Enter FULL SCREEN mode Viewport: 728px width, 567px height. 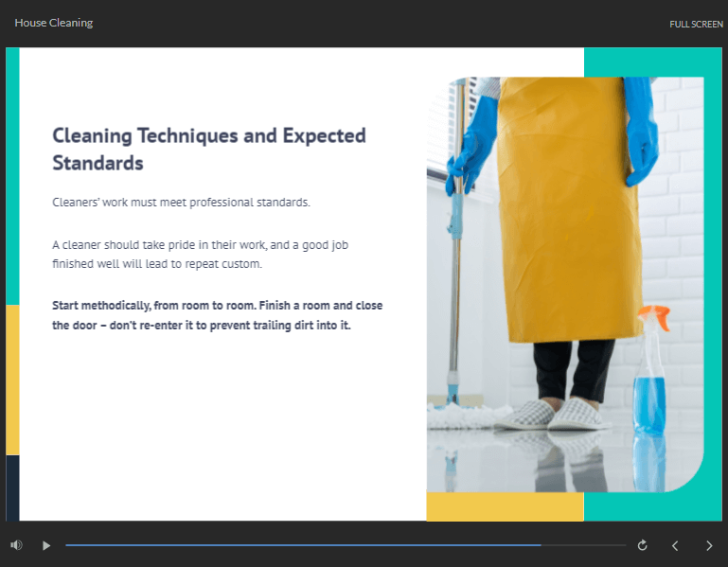click(x=696, y=24)
